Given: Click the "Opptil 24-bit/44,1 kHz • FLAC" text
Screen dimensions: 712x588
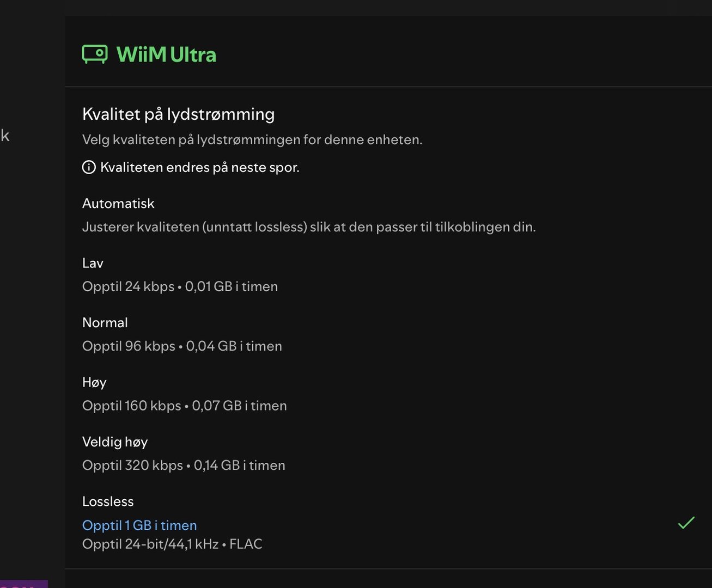Looking at the screenshot, I should (x=172, y=544).
